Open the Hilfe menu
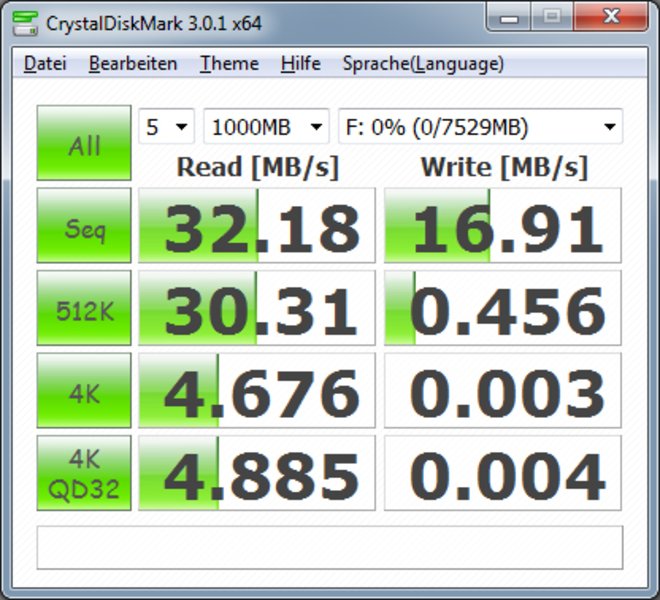This screenshot has height=600, width=660. pos(301,64)
